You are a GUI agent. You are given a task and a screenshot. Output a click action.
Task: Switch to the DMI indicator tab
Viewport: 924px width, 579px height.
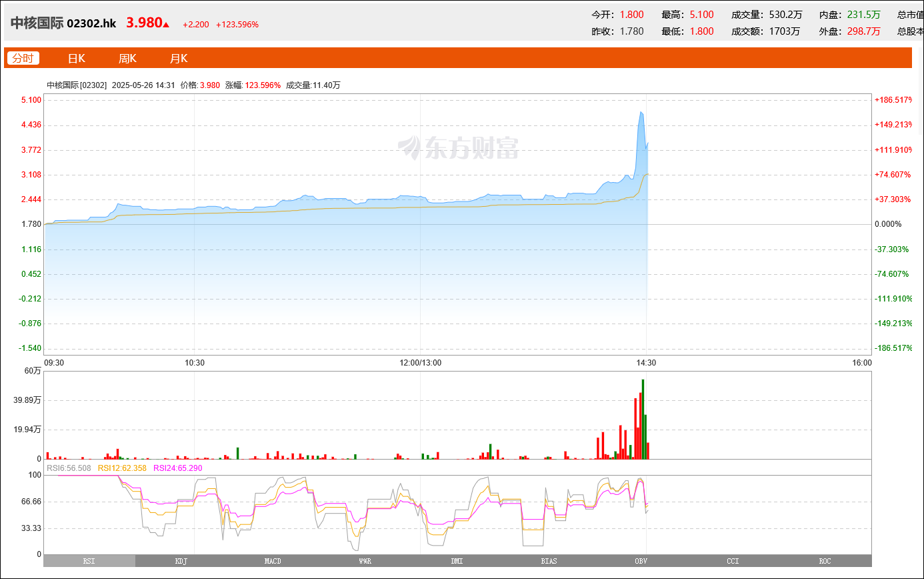pyautogui.click(x=457, y=561)
